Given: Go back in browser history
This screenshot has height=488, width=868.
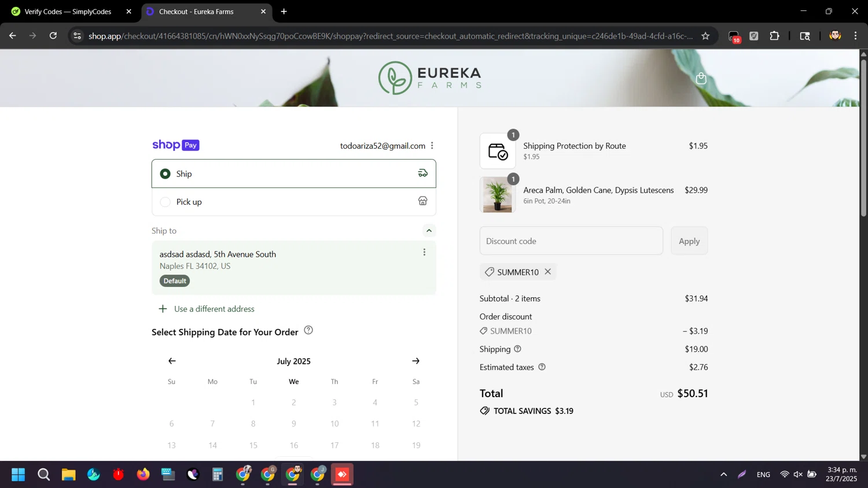Looking at the screenshot, I should [x=13, y=36].
